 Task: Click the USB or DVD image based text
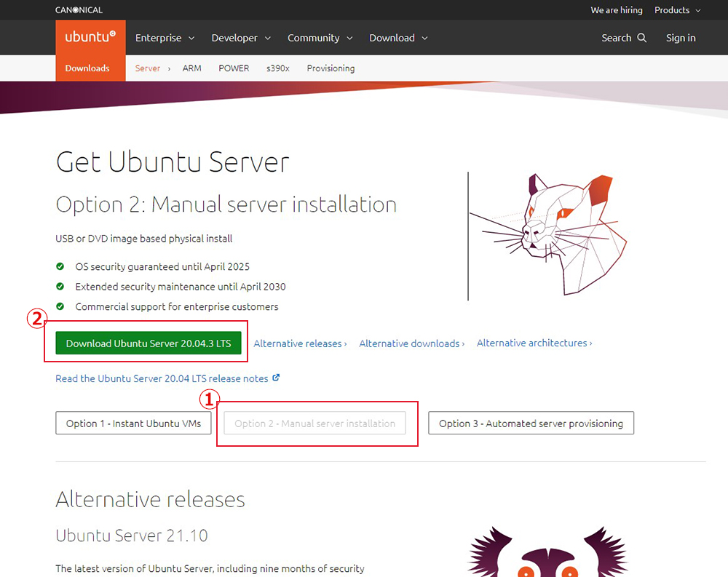[x=144, y=239]
